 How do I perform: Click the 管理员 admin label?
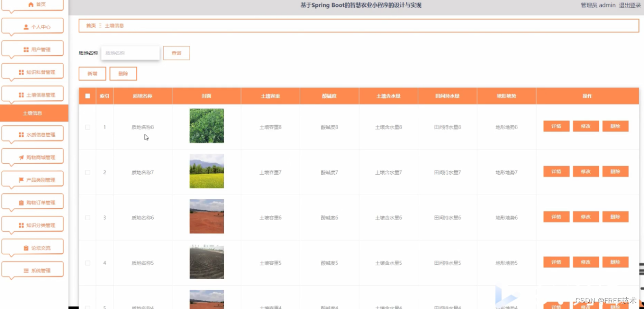click(x=598, y=5)
